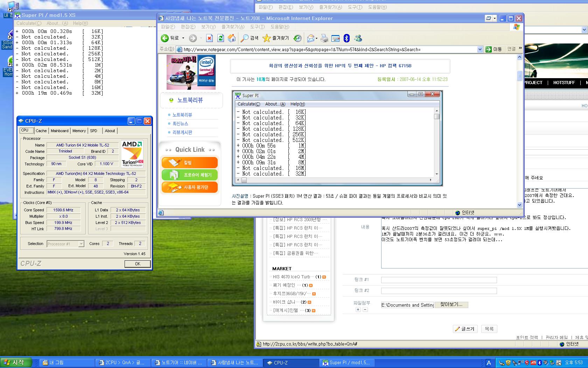Open the back button history dropdown arrow
The image size is (588, 368).
[x=183, y=38]
